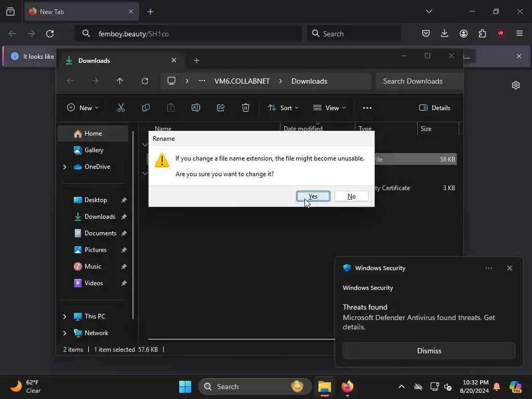
Task: Click the Copy icon in Explorer toolbar
Action: click(x=146, y=108)
